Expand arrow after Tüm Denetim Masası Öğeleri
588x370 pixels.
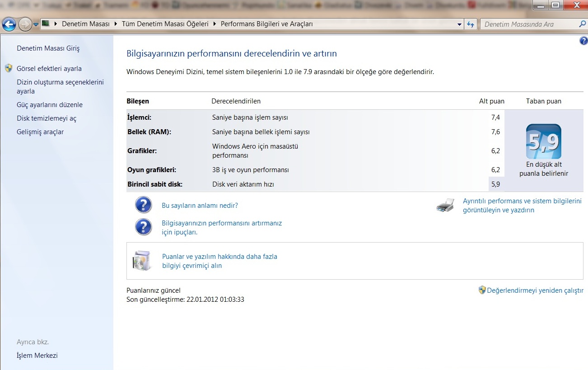pos(215,24)
